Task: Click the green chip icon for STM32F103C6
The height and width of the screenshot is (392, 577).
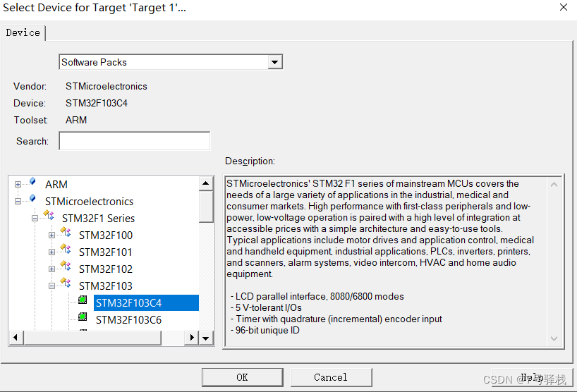Action: click(83, 317)
